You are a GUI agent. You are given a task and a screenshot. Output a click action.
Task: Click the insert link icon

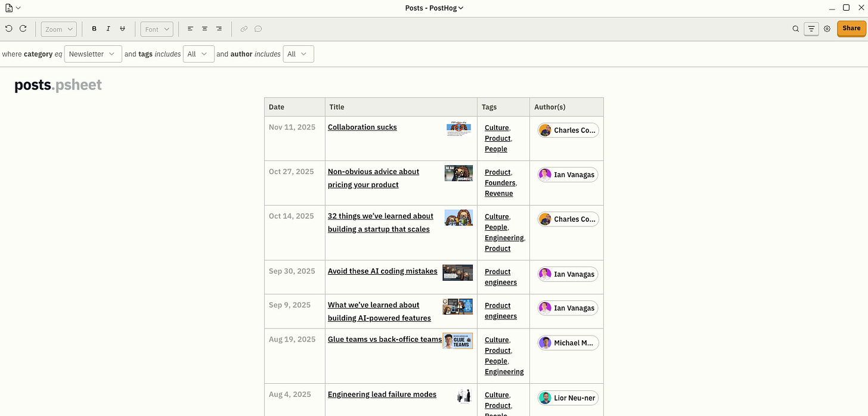coord(244,29)
